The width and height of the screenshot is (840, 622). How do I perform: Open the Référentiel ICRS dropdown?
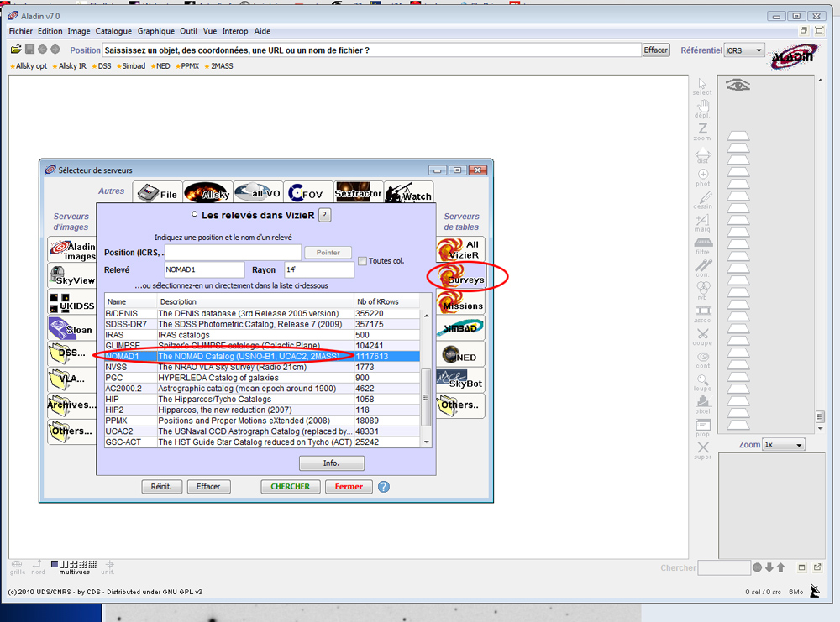pyautogui.click(x=744, y=50)
